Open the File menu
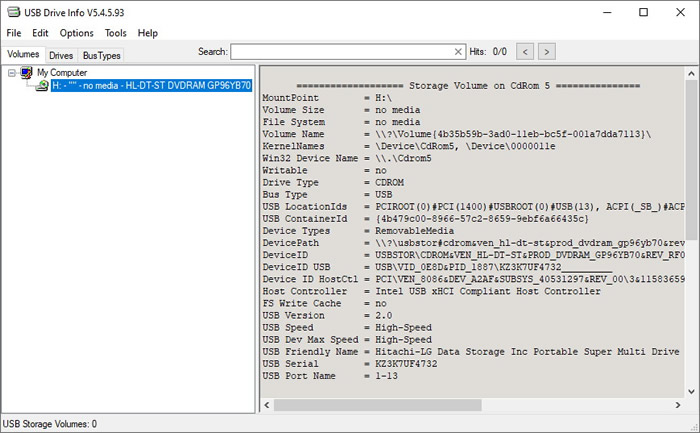 point(13,33)
